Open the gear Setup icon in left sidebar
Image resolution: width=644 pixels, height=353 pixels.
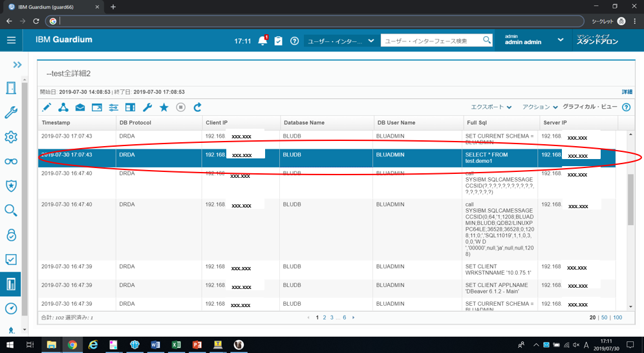(11, 136)
